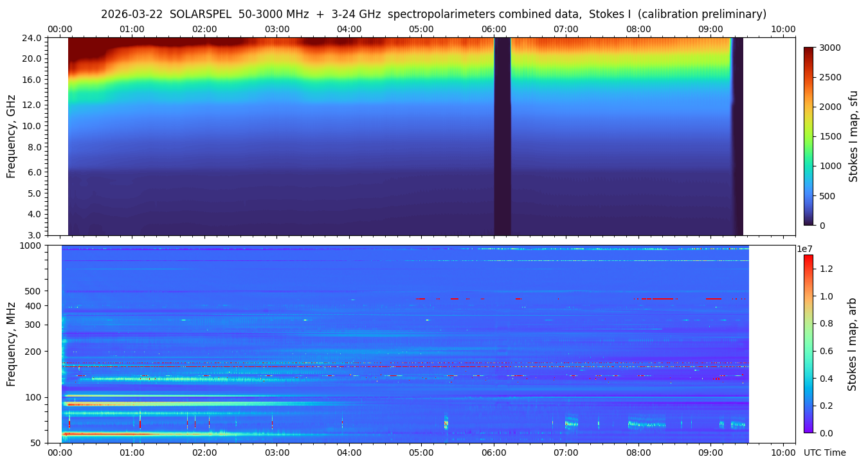
Task: Click the "Stokes I map, arb" colorbar label
Action: [x=853, y=344]
